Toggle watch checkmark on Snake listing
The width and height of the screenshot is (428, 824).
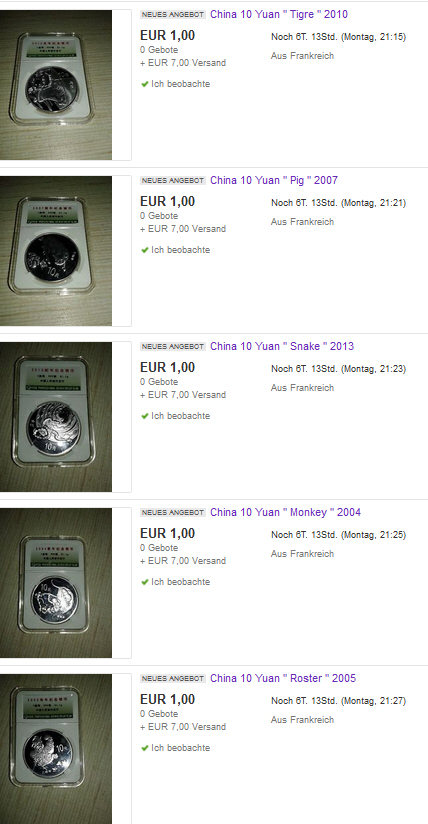pyautogui.click(x=145, y=416)
